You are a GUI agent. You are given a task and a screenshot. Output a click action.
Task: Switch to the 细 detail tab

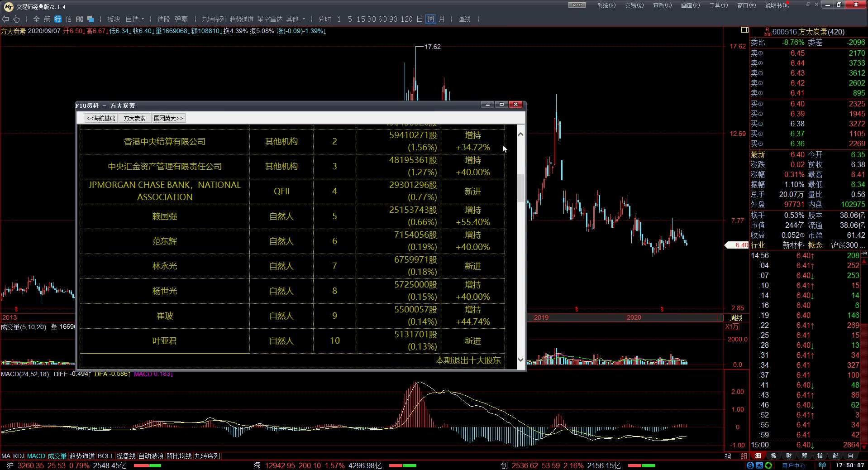pyautogui.click(x=758, y=456)
